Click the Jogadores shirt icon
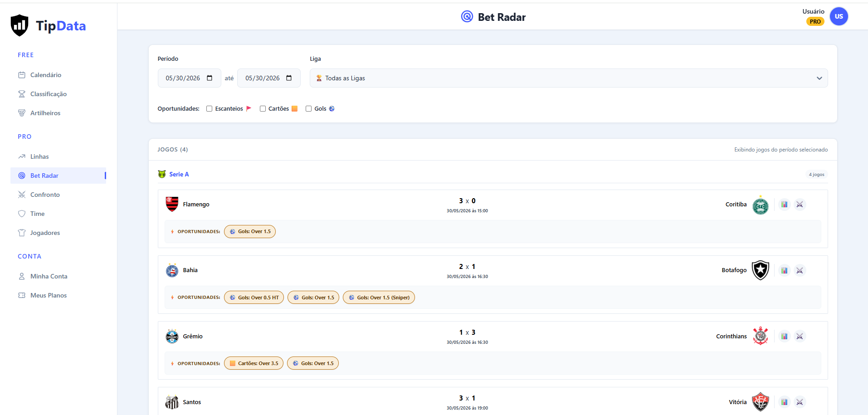This screenshot has width=868, height=415. tap(22, 233)
